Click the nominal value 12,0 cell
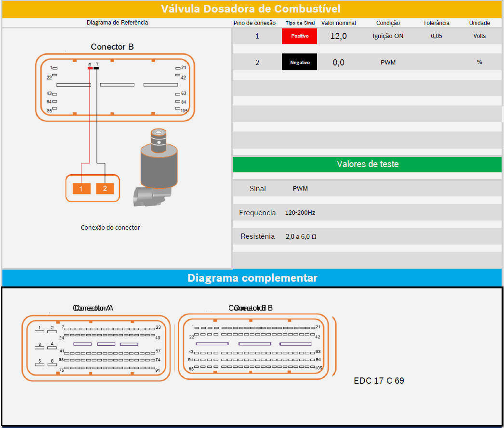Viewport: 504px width, 428px height. 338,36
